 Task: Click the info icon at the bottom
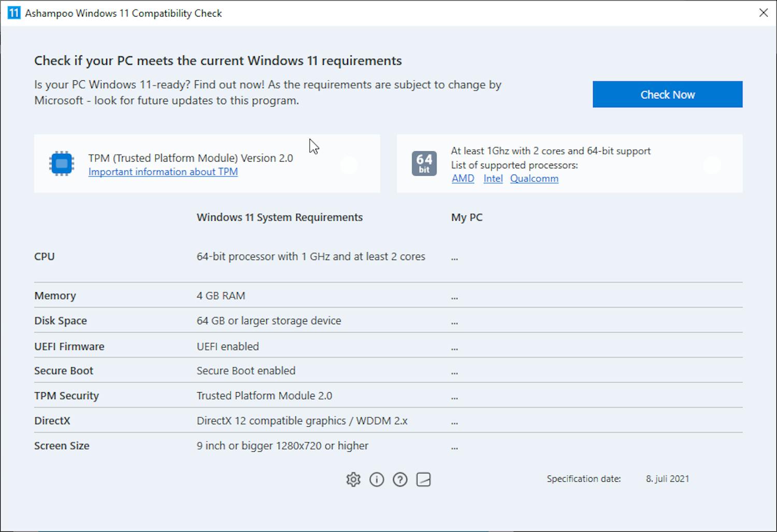click(377, 479)
